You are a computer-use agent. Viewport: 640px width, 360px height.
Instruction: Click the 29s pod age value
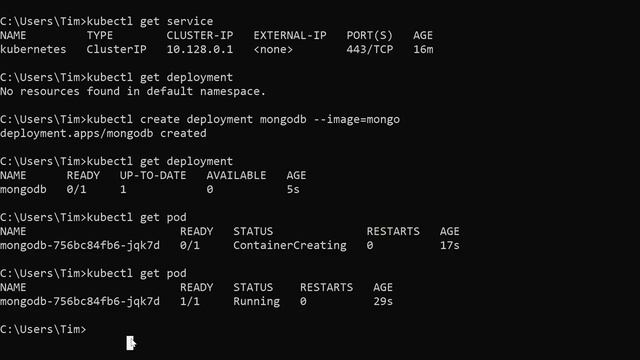pyautogui.click(x=383, y=301)
